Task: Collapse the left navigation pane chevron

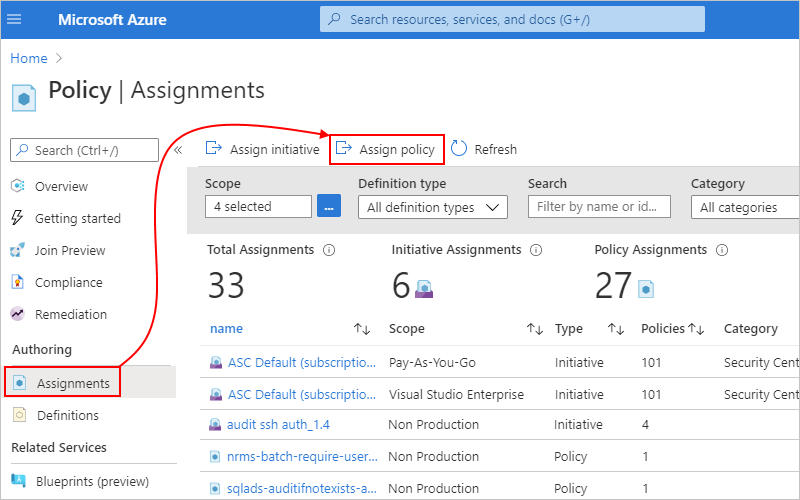Action: [x=178, y=150]
